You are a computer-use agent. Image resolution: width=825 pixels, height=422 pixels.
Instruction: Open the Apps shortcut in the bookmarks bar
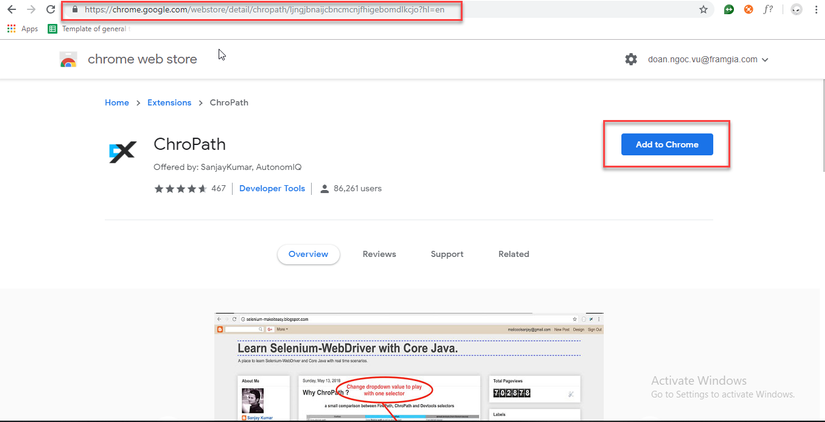[x=23, y=29]
